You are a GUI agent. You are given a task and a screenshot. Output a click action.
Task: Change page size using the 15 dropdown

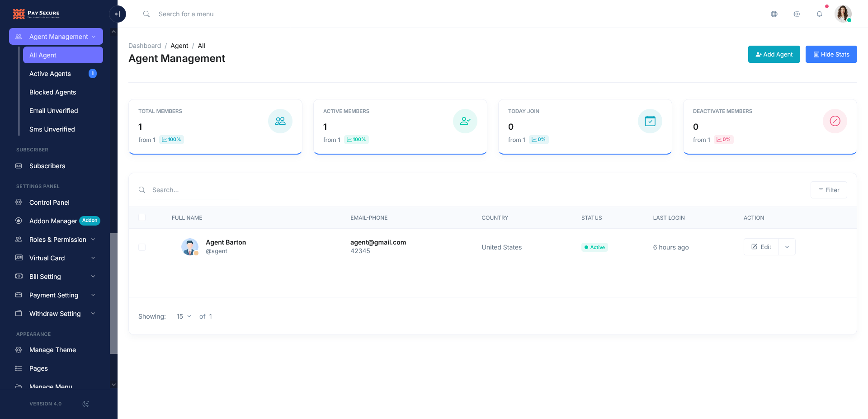coord(183,316)
